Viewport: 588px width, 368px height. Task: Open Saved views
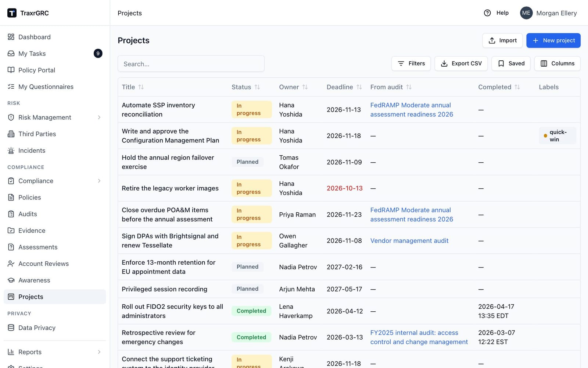511,63
